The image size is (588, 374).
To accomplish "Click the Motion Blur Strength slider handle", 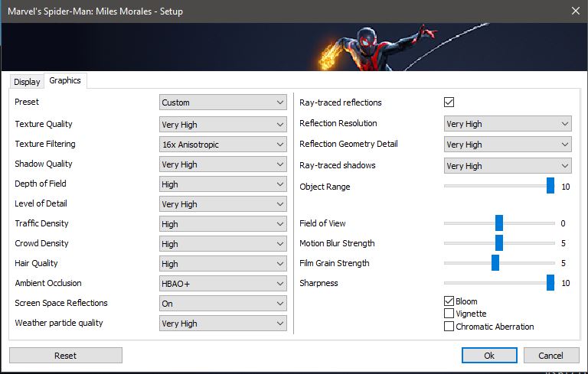I will tap(498, 243).
